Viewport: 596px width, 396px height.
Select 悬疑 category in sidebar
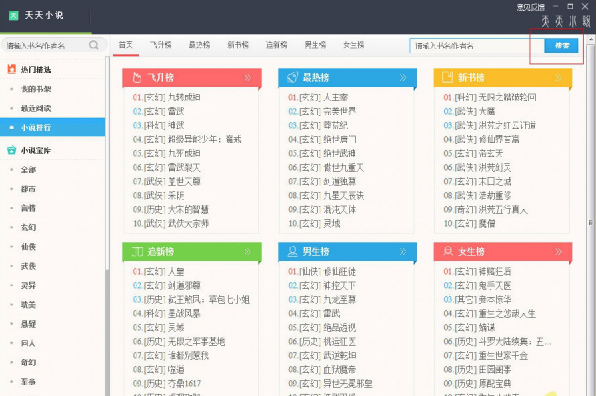coord(28,324)
